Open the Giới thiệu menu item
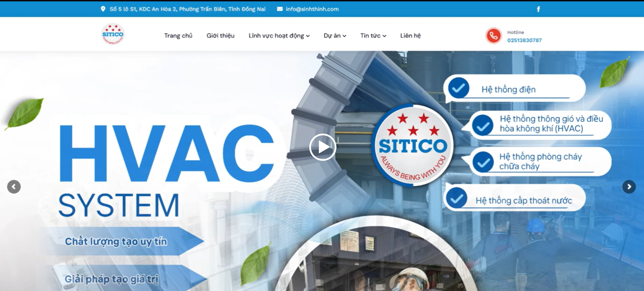This screenshot has height=291, width=644. click(x=221, y=36)
